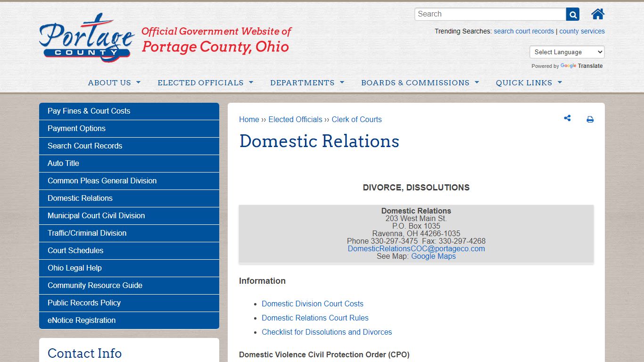This screenshot has width=644, height=362.
Task: Open Payment Options sidebar item
Action: click(129, 129)
